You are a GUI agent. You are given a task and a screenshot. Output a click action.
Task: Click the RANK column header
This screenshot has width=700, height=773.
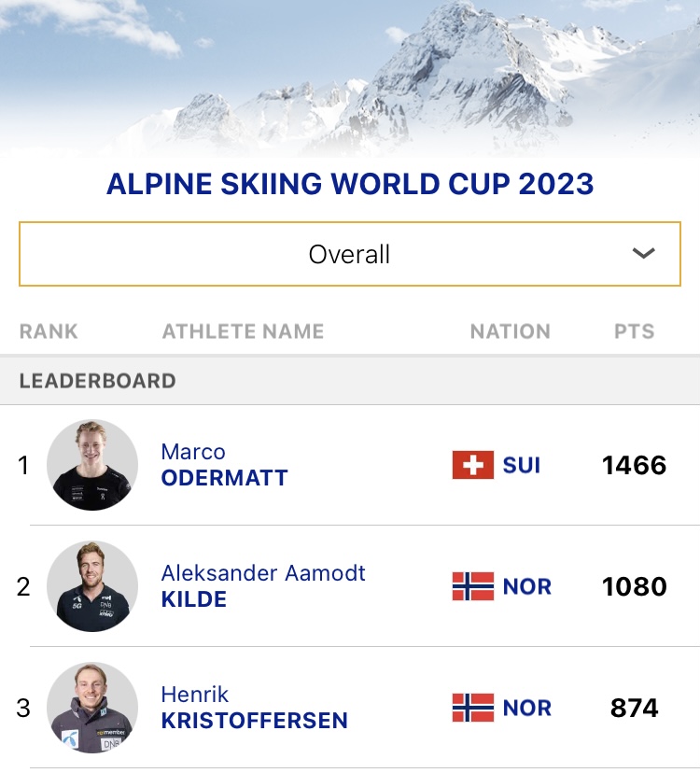coord(49,331)
